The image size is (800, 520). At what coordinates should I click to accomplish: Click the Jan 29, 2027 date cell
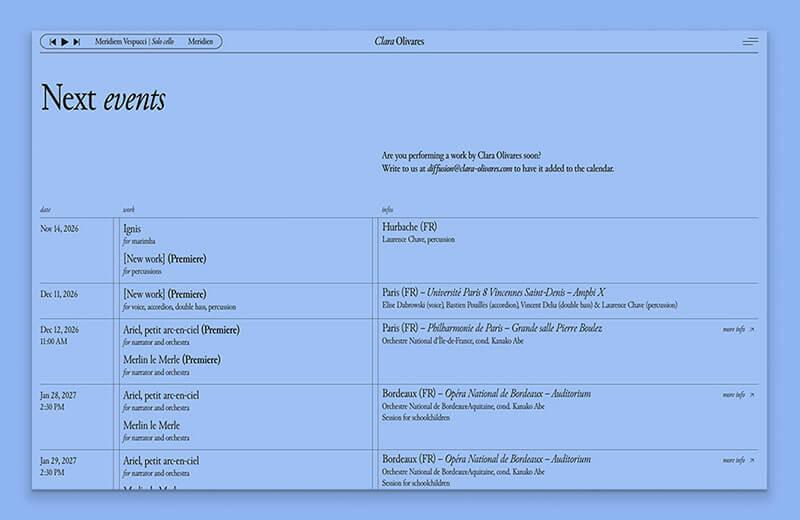pos(58,460)
